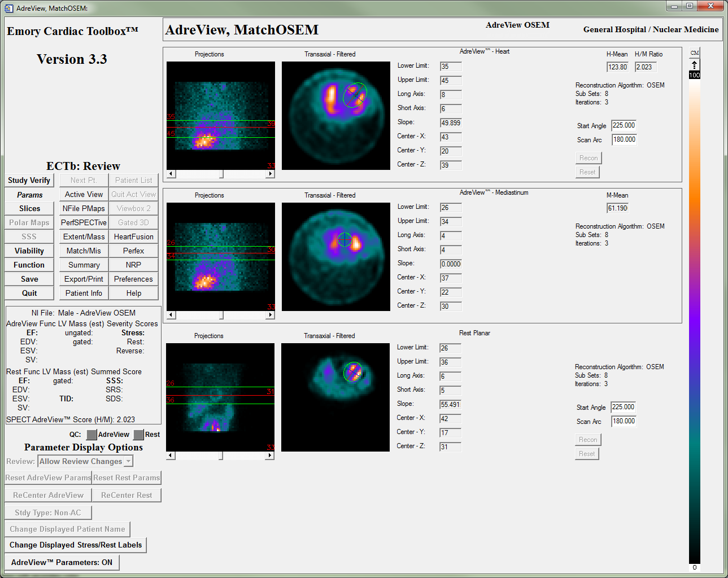This screenshot has height=578, width=728.
Task: Click the Heart Start Angle field
Action: click(624, 125)
